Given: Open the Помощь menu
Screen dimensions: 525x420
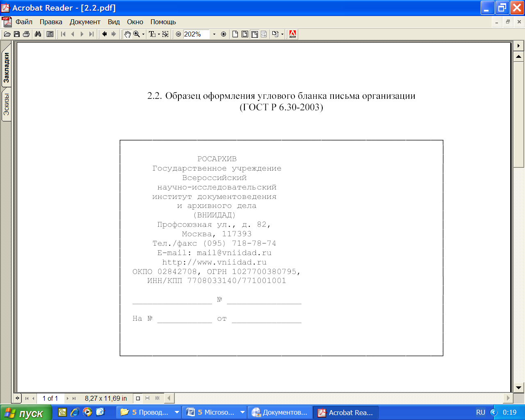Looking at the screenshot, I should pos(163,22).
